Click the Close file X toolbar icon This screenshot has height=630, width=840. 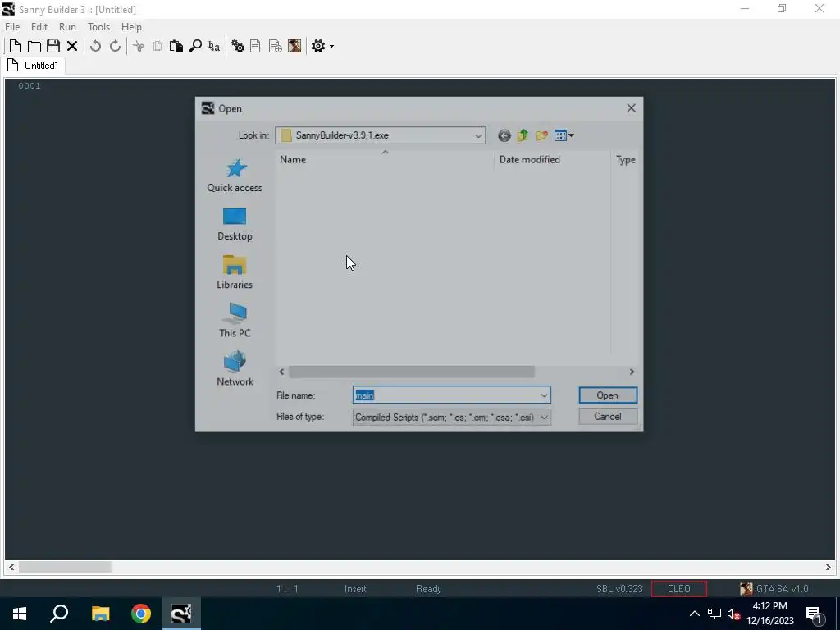[x=72, y=46]
